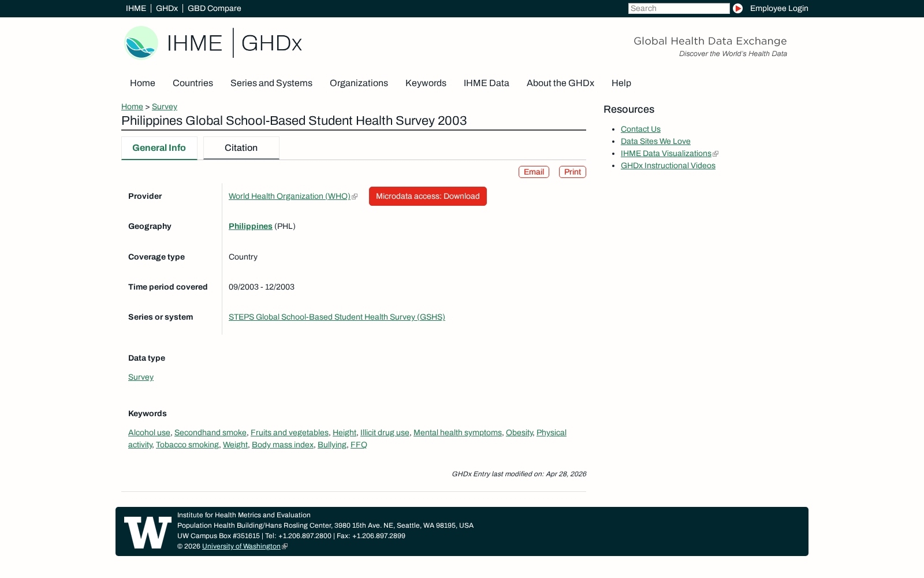Viewport: 924px width, 578px height.
Task: Click the 09/2003 - 12/2003 time period text
Action: pyautogui.click(x=262, y=287)
